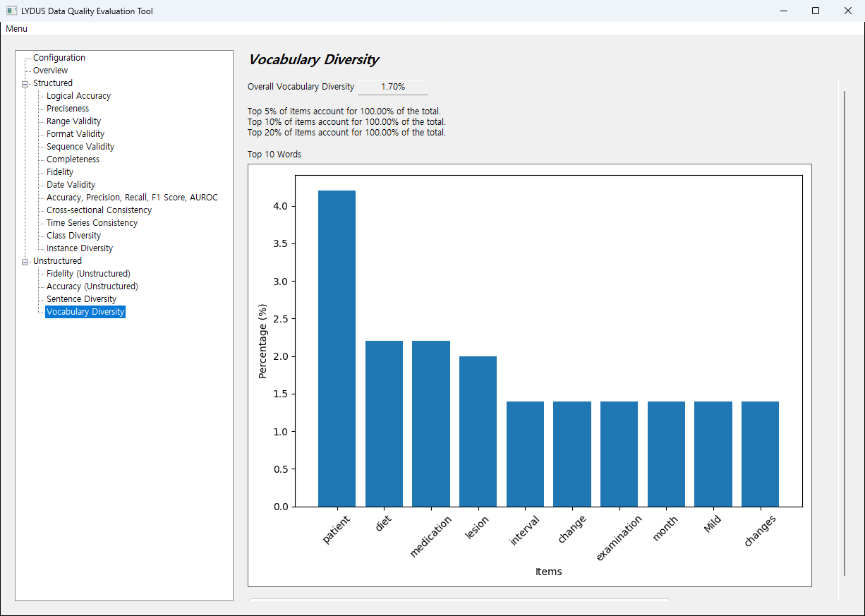Click the LYDUS app icon in title bar
This screenshot has height=616, width=865.
pyautogui.click(x=11, y=11)
